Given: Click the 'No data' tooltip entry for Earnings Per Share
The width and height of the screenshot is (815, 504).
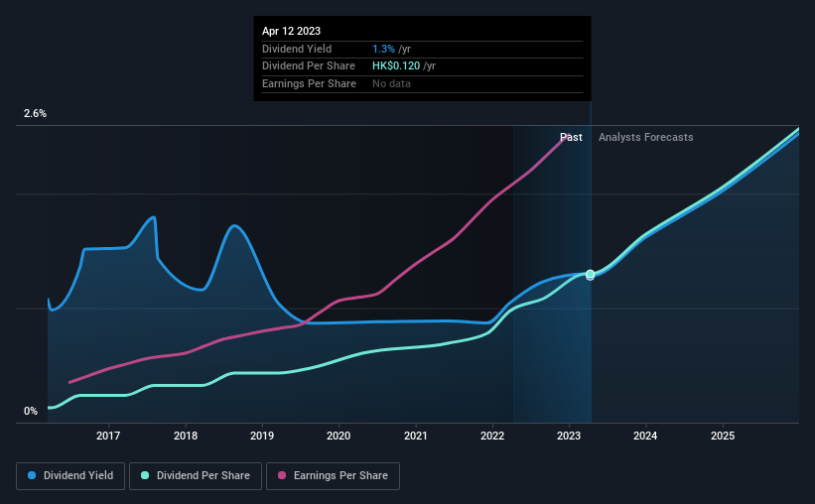Looking at the screenshot, I should 391,83.
